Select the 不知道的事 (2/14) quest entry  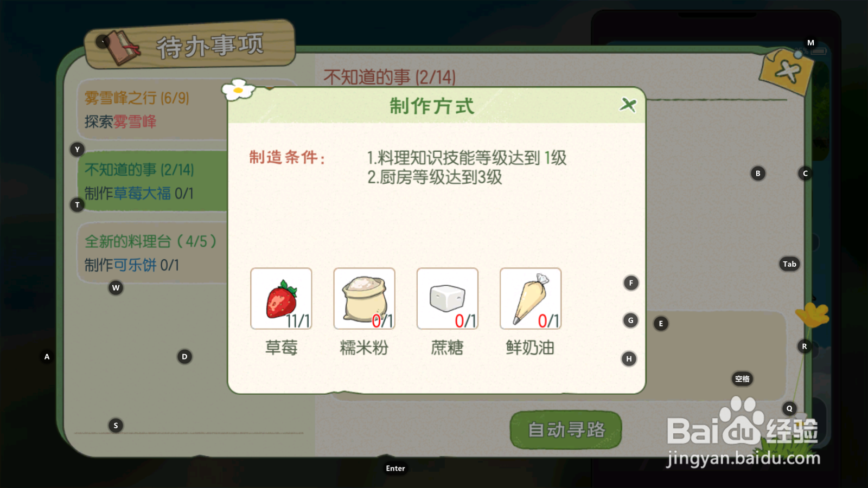click(x=153, y=181)
